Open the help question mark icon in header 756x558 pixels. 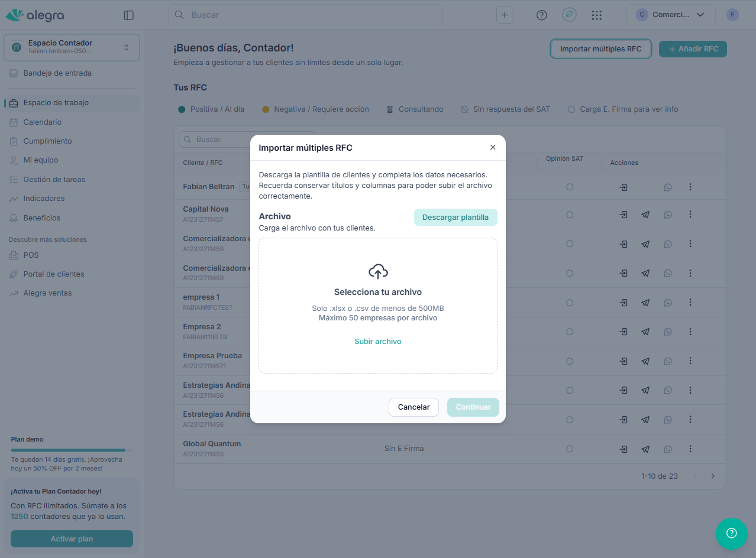pyautogui.click(x=541, y=15)
